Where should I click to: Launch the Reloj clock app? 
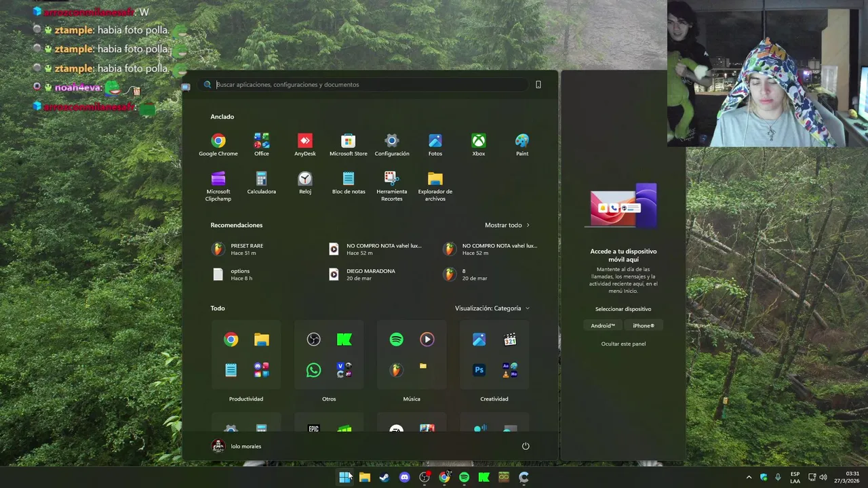pos(305,183)
